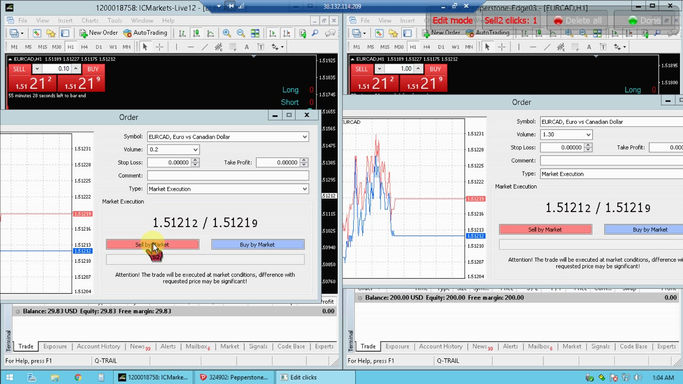The image size is (683, 384).
Task: Pick vertical line tool in ICMarkets toolbar
Action: [x=176, y=47]
